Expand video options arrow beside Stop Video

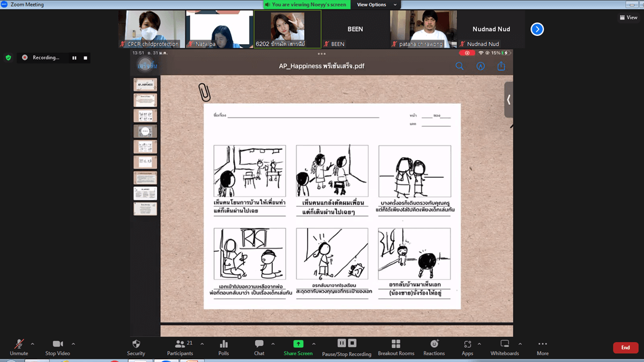point(74,344)
